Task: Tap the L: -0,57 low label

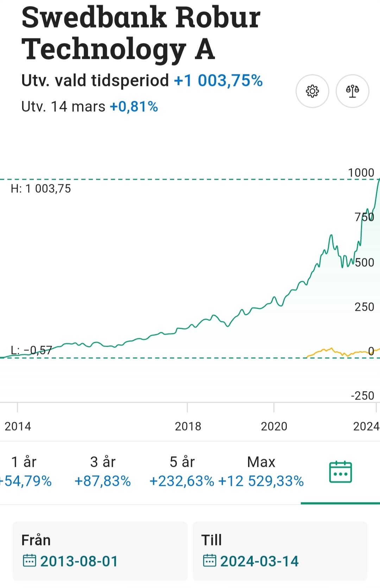Action: [x=31, y=350]
